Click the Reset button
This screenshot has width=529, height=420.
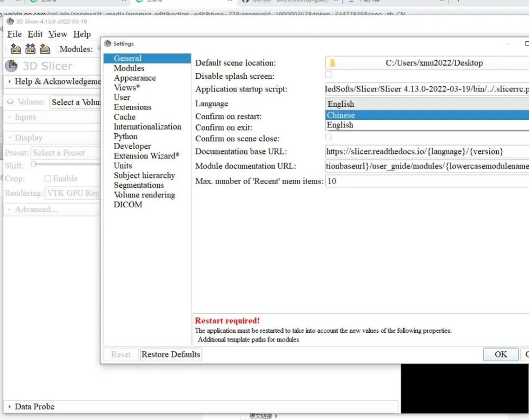[x=121, y=354]
